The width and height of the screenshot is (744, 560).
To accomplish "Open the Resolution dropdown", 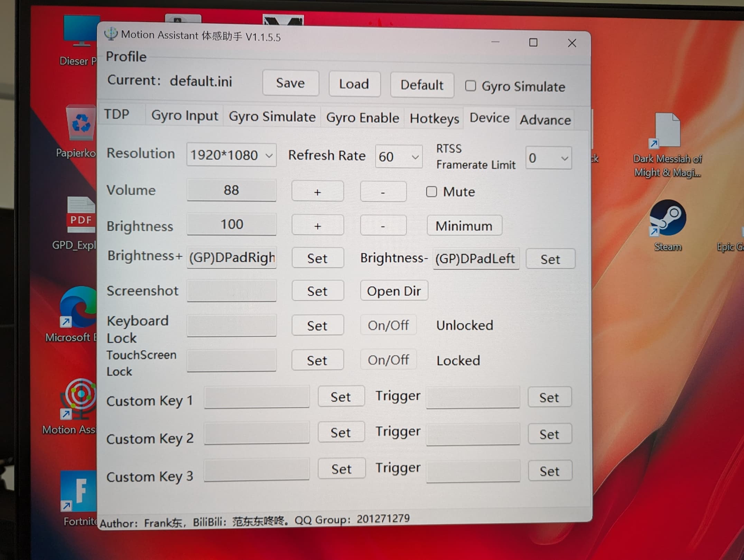I will point(231,155).
